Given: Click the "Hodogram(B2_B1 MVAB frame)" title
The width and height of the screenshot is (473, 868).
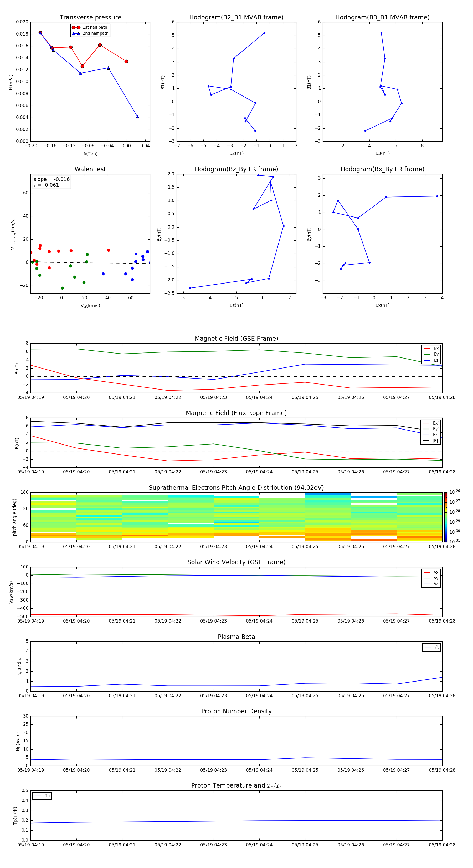Looking at the screenshot, I should (x=236, y=18).
